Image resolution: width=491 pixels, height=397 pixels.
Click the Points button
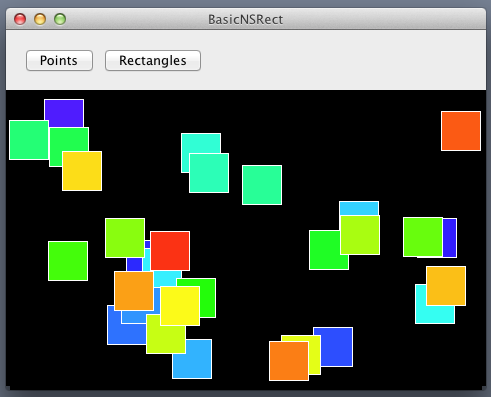59,61
